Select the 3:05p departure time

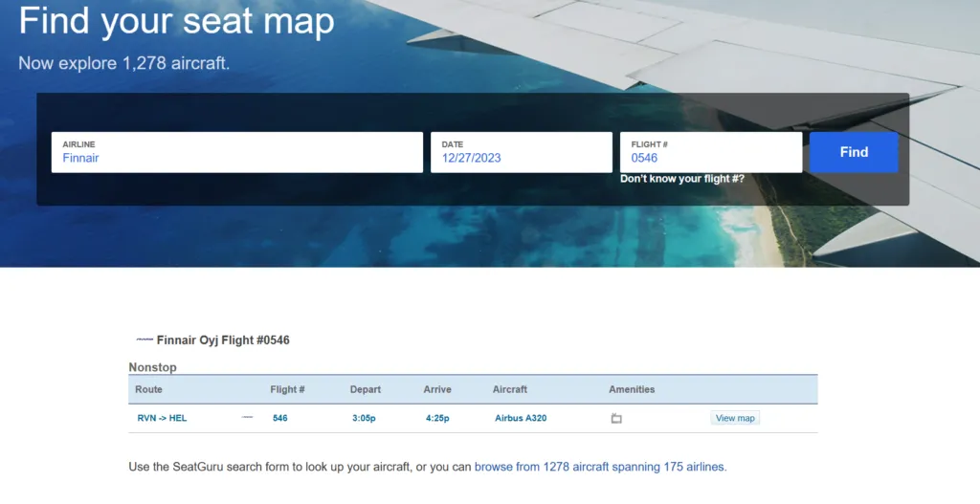(x=364, y=418)
